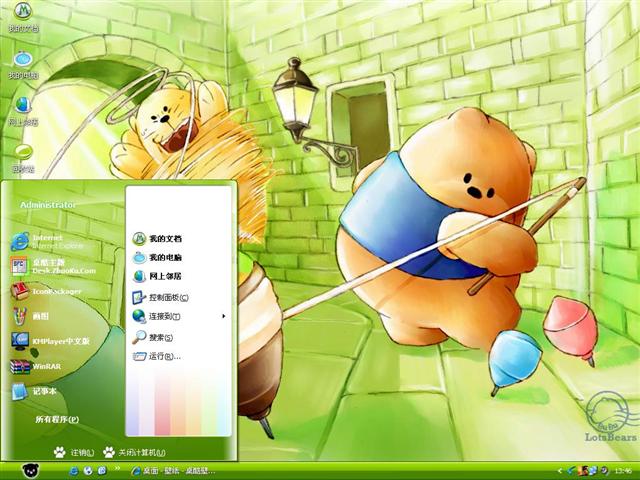Expand quick launch overflow chevron »
This screenshot has width=640, height=480.
pos(118,469)
